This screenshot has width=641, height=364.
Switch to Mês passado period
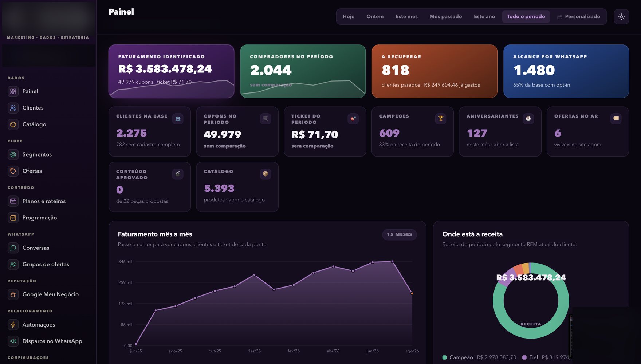point(445,17)
